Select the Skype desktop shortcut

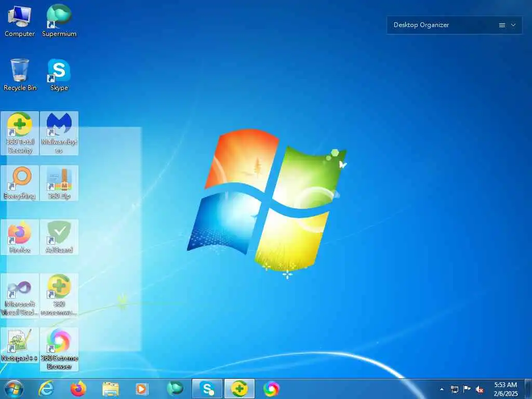pos(59,75)
